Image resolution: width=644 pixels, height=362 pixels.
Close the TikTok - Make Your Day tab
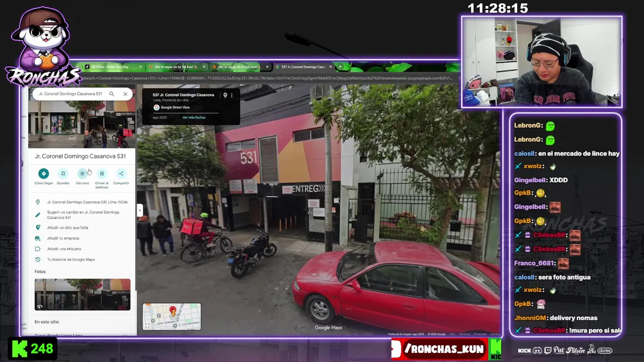point(140,67)
